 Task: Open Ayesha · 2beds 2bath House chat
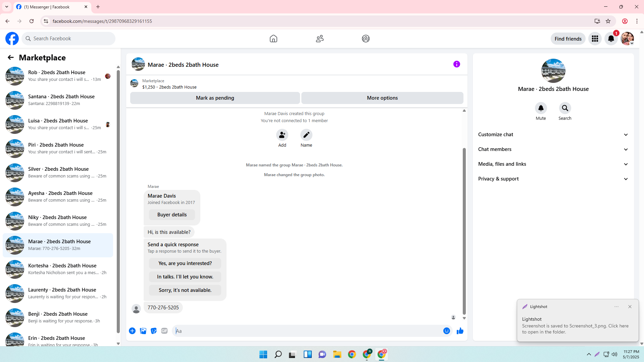point(58,197)
